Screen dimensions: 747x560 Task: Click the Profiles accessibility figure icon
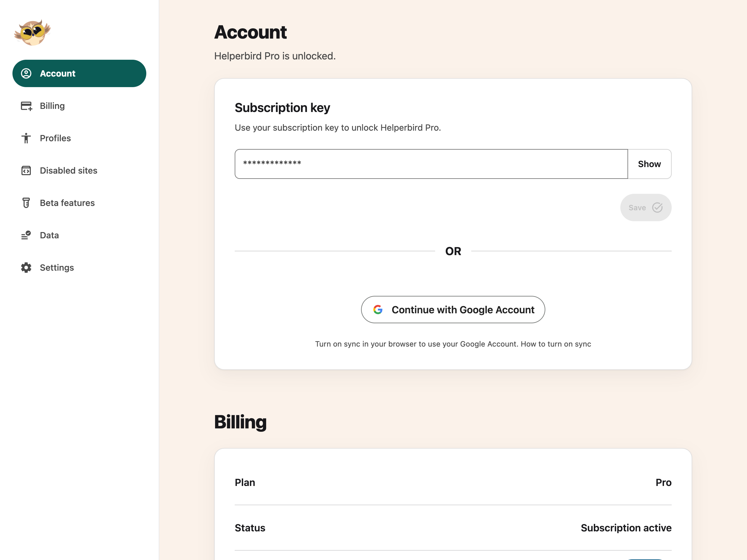pyautogui.click(x=26, y=138)
